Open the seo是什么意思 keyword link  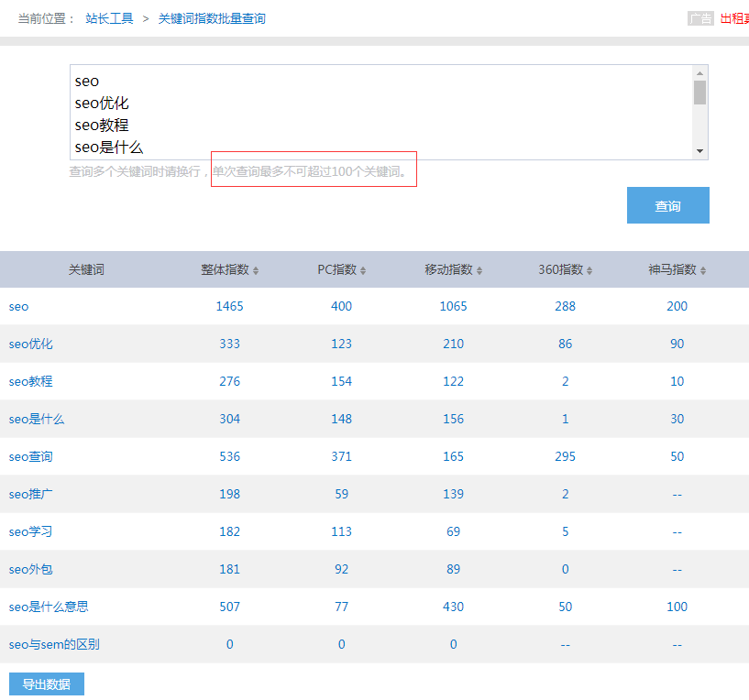tap(49, 607)
